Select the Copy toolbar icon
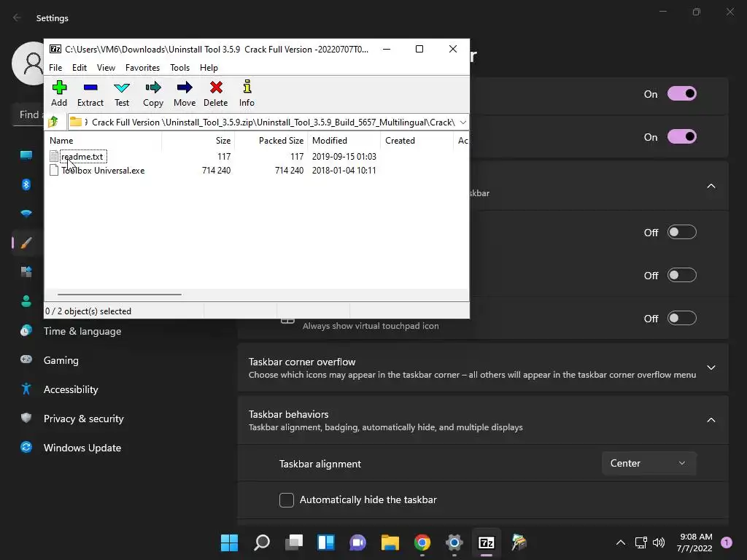This screenshot has width=747, height=560. point(153,93)
